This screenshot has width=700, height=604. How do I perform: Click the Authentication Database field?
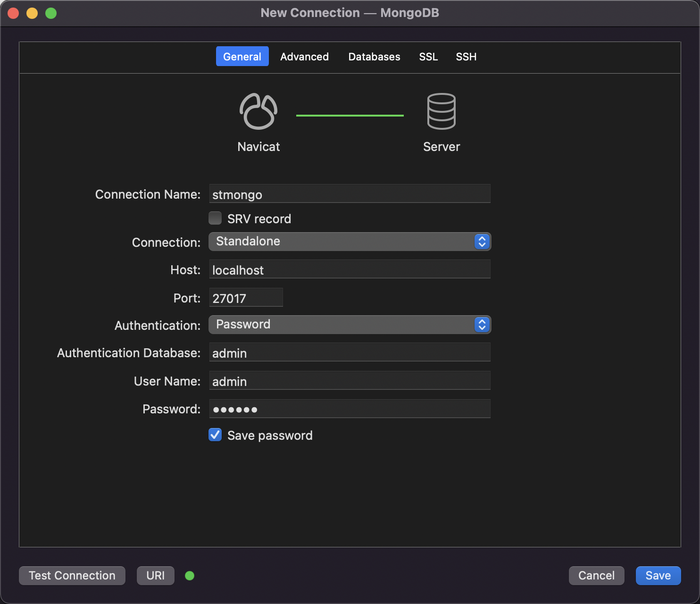pyautogui.click(x=350, y=352)
